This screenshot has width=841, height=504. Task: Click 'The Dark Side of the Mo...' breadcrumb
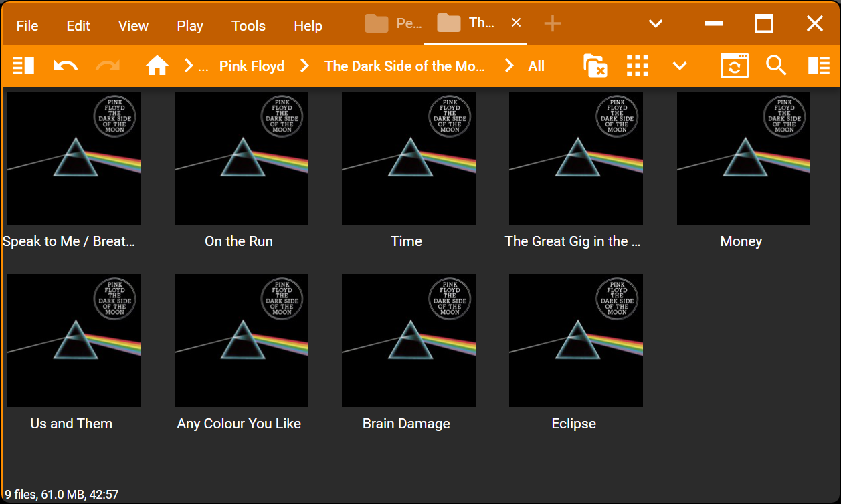coord(404,66)
